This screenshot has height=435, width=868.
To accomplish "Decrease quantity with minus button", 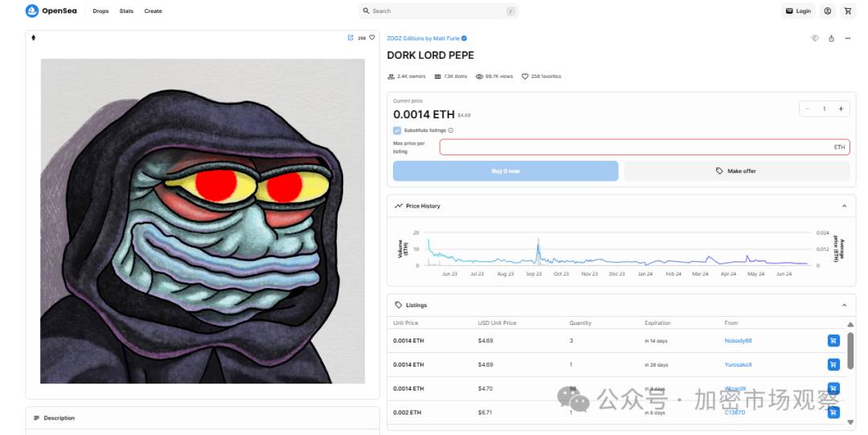I will pos(808,109).
